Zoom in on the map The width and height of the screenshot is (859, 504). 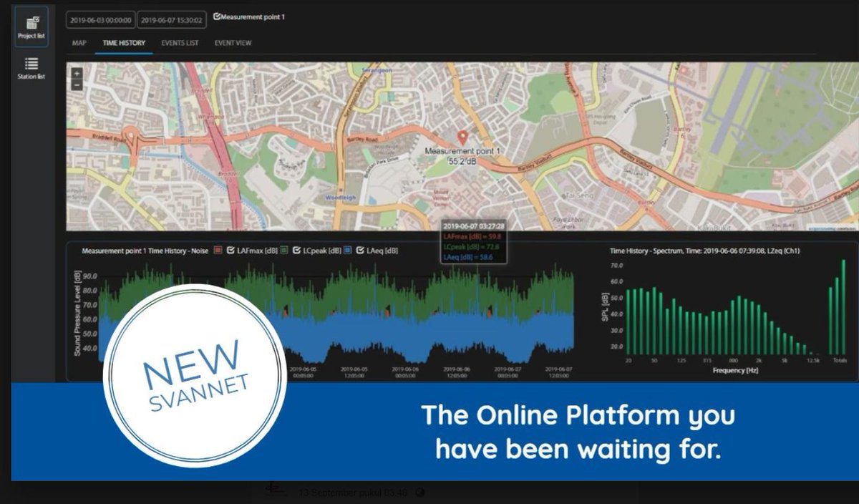pyautogui.click(x=77, y=74)
